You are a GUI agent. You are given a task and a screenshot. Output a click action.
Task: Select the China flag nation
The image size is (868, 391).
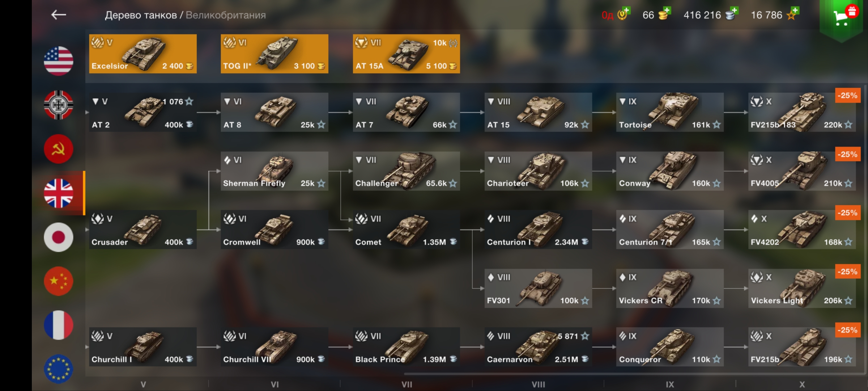click(x=59, y=281)
